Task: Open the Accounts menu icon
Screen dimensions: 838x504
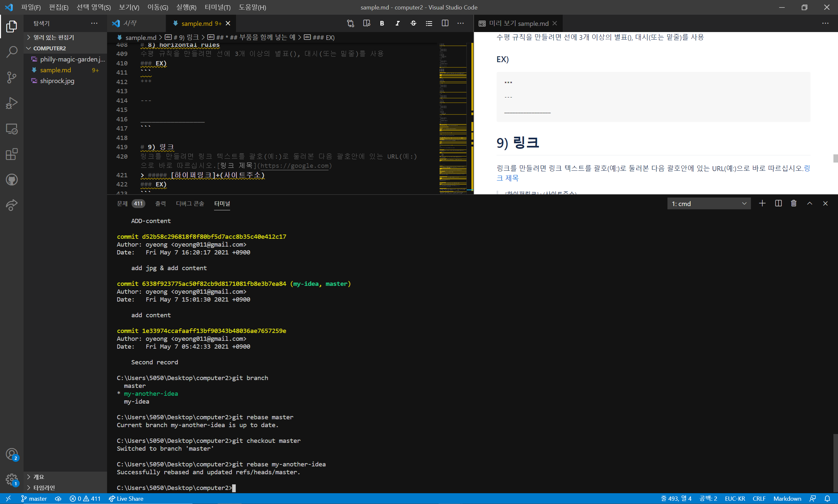Action: (11, 454)
